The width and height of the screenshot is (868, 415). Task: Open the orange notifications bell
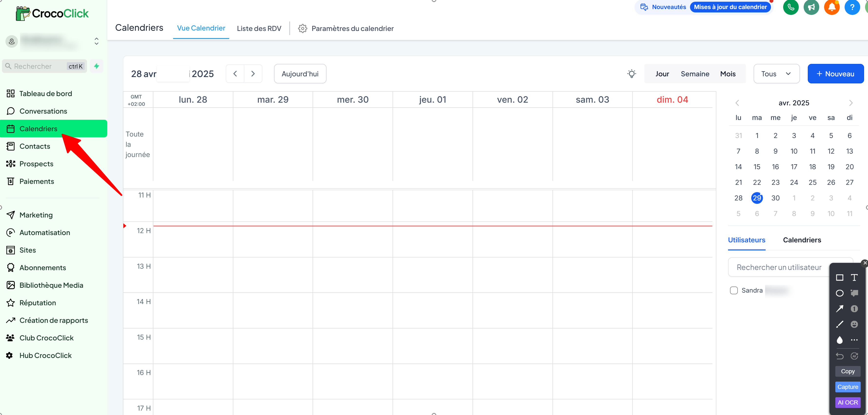(832, 7)
